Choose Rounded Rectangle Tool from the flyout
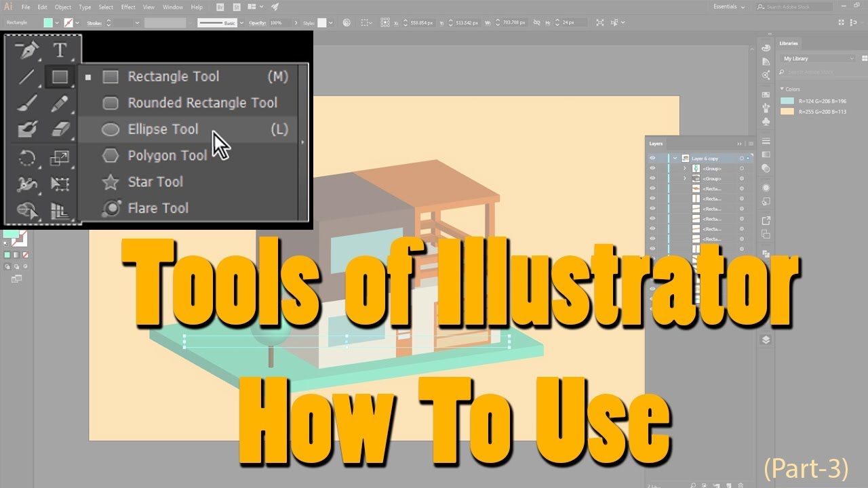The image size is (868, 488). [x=188, y=103]
